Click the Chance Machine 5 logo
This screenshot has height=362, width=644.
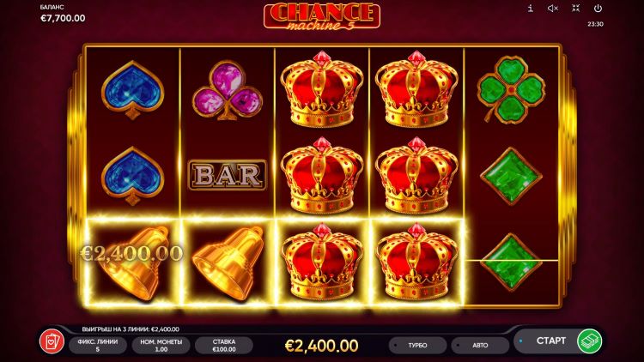point(322,16)
